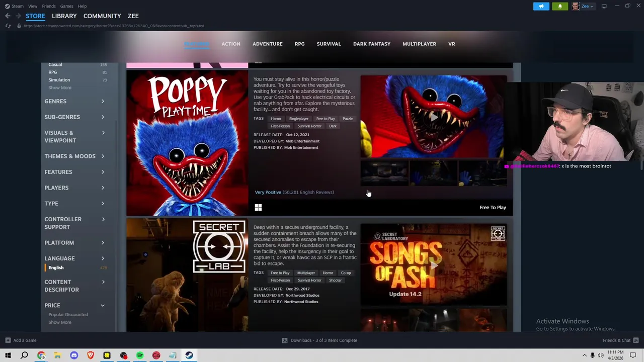Open notifications via the green bell icon
Viewport: 644px width, 362px height.
[560, 6]
